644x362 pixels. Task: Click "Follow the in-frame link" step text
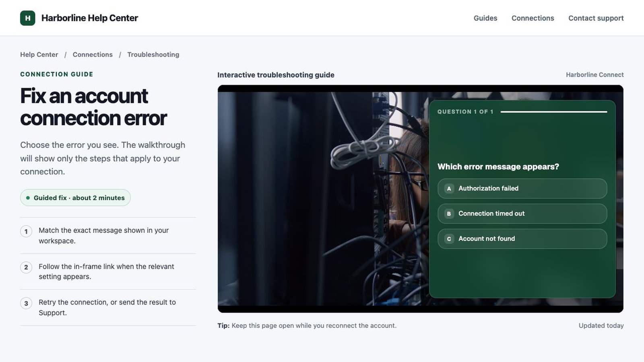point(106,271)
